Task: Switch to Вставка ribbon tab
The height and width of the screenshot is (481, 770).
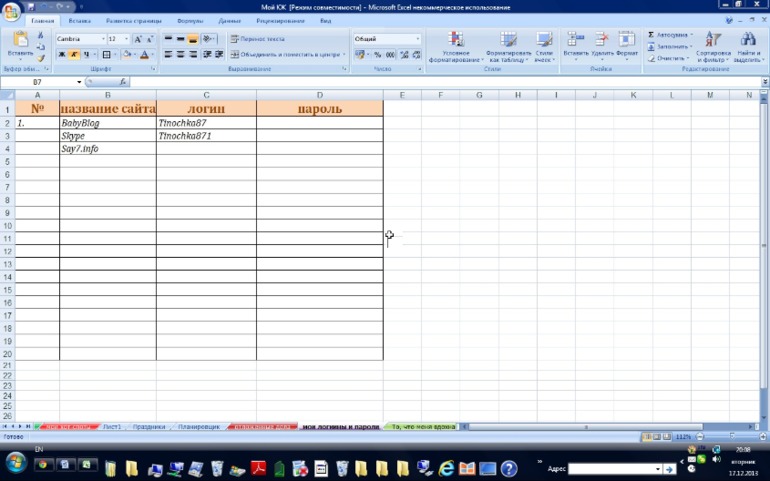Action: coord(80,21)
